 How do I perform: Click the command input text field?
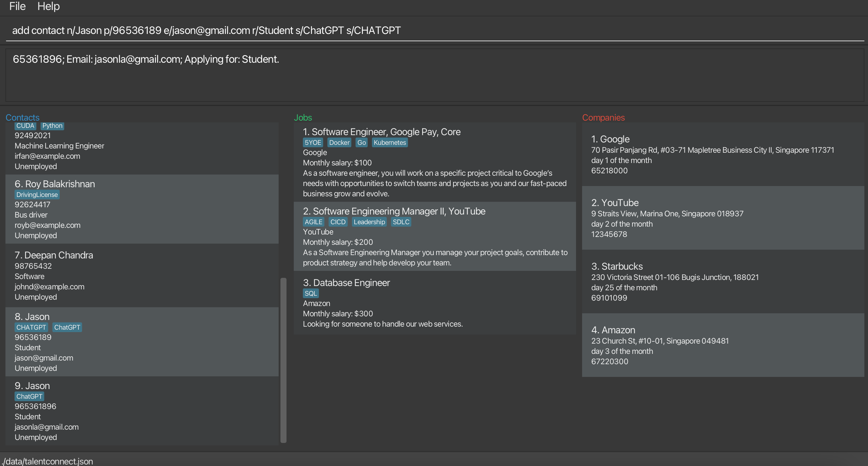434,30
